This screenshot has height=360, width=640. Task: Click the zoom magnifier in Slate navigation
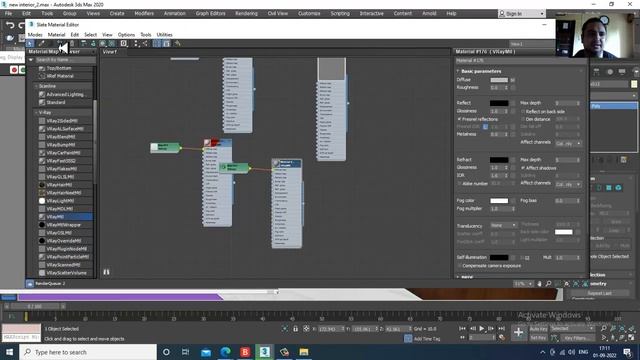[x=549, y=284]
